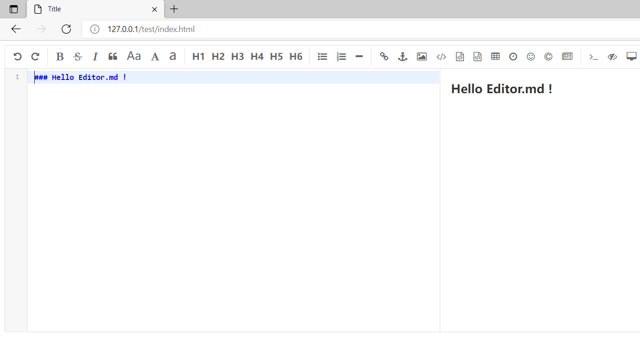
Task: Insert a code block with language
Action: (x=477, y=57)
